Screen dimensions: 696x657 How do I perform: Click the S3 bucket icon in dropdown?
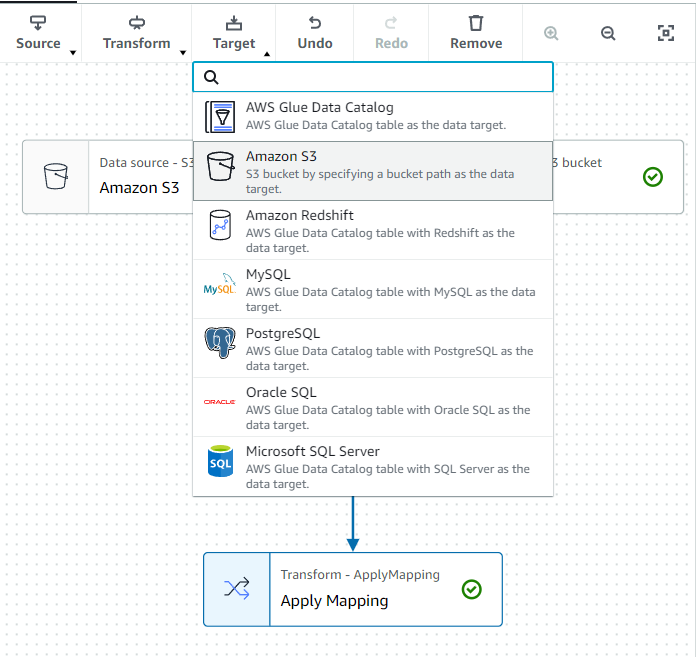(221, 166)
